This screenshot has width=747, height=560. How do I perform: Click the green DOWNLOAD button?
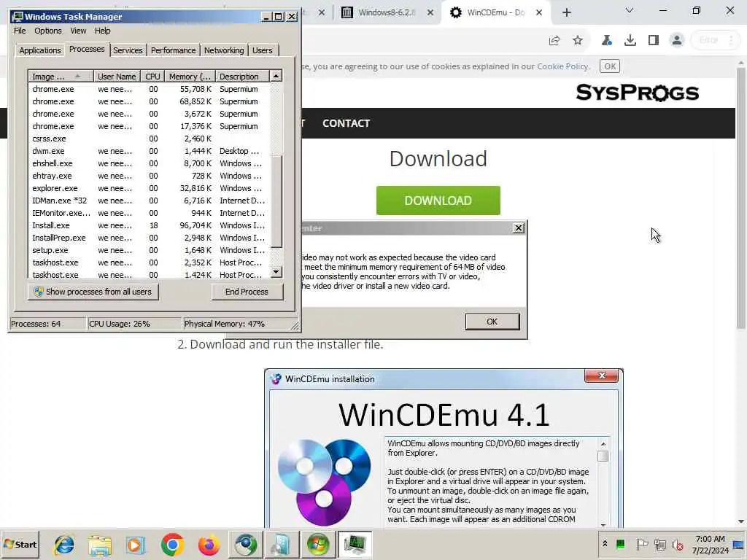pos(438,201)
